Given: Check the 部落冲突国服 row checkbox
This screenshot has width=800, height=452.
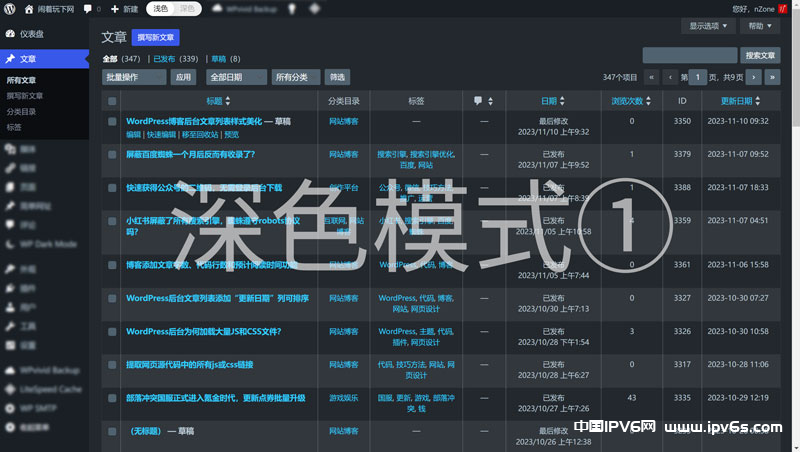Looking at the screenshot, I should click(112, 398).
